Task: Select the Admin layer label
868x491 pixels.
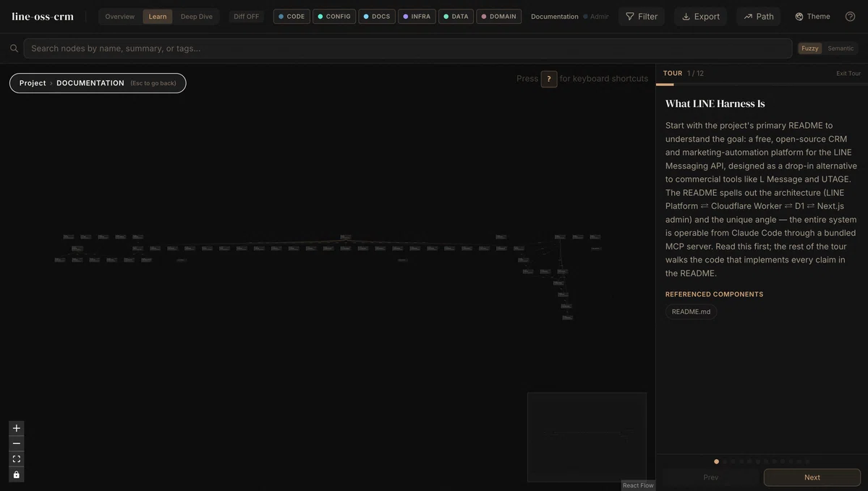Action: click(x=596, y=17)
